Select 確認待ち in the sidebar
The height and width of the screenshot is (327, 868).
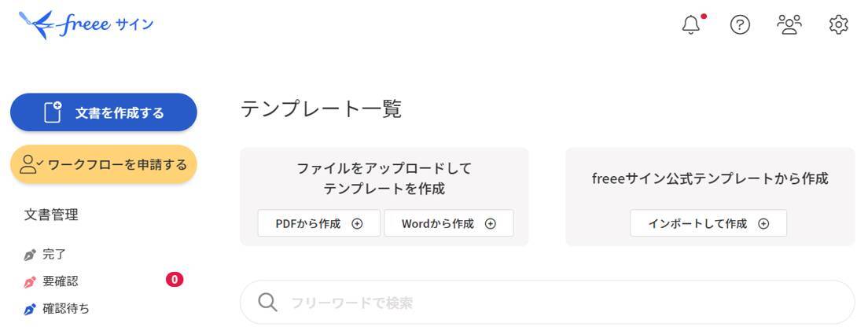coord(66,309)
